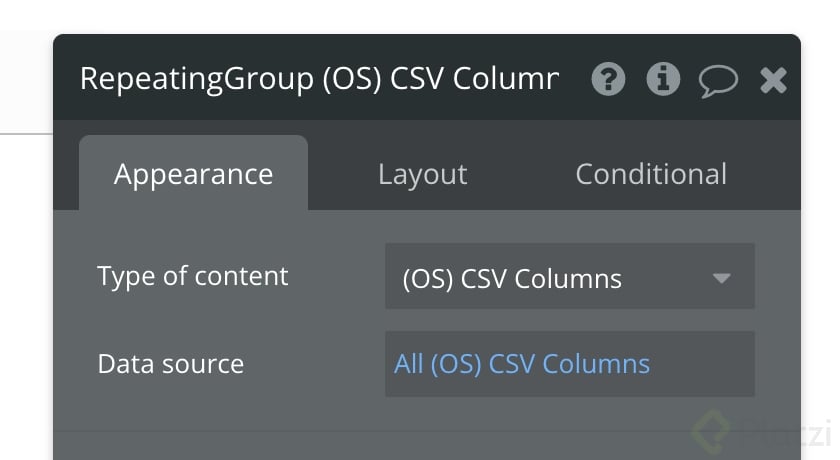Open the comment speech bubble icon
Screen dimensions: 840x460
click(718, 81)
